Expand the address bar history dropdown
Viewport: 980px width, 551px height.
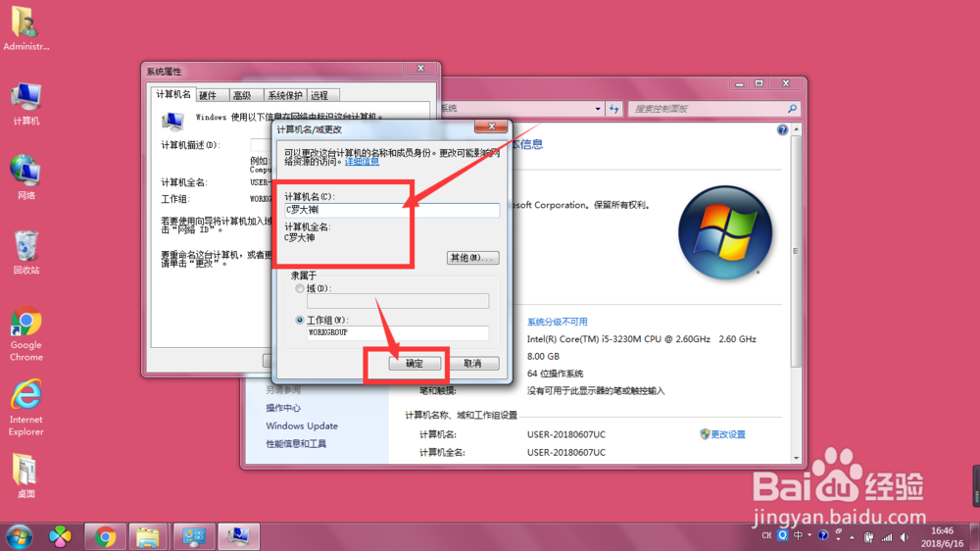click(598, 109)
